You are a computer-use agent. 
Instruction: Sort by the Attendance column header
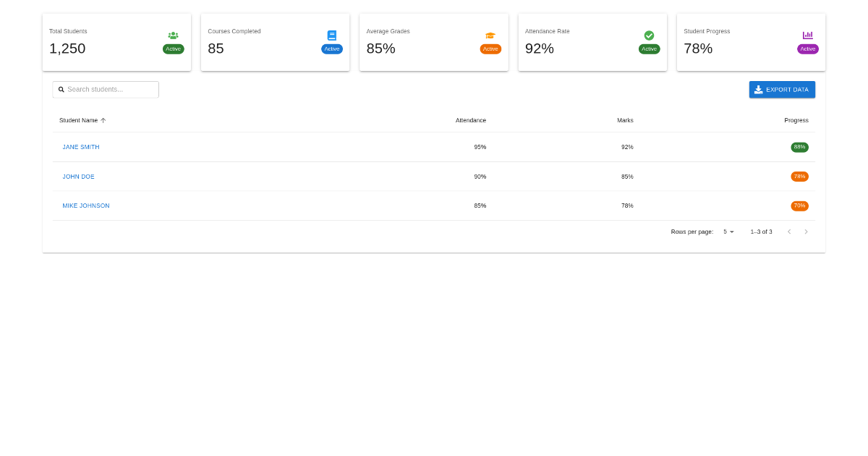471,120
